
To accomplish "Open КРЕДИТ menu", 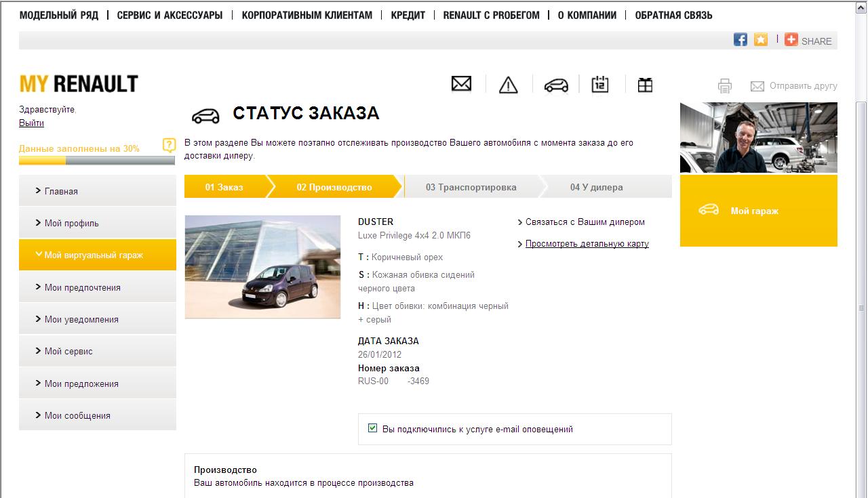I will coord(408,15).
